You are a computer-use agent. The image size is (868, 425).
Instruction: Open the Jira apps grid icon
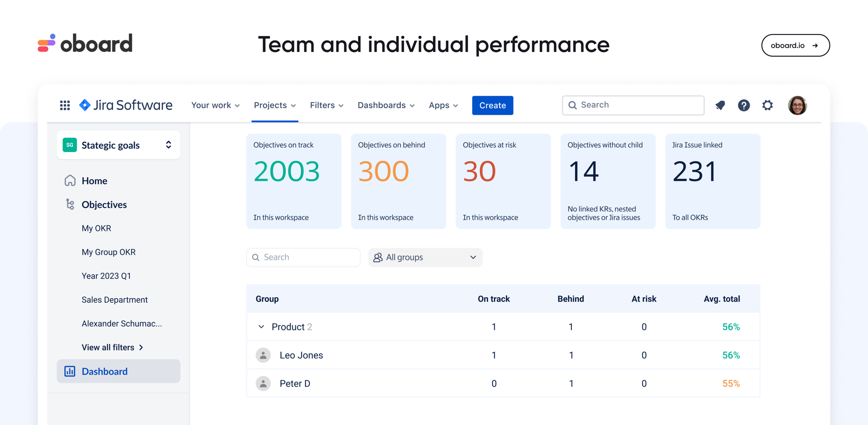pos(65,105)
